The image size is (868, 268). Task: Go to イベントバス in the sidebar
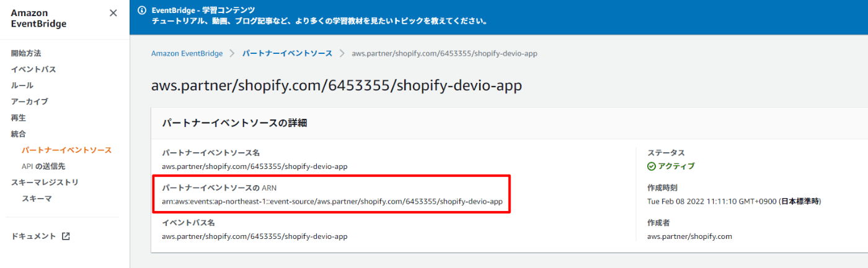[x=33, y=69]
